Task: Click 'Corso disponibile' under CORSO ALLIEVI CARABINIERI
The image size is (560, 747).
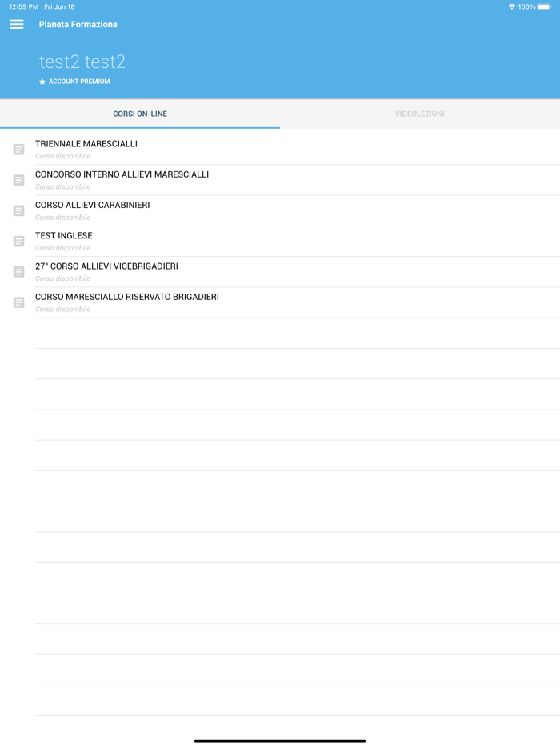Action: [x=63, y=218]
